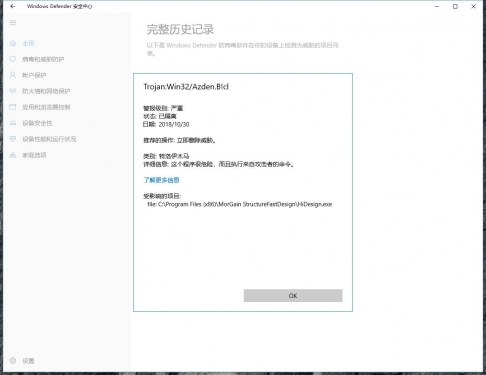Click the 状态: 已隔离 status line

[160, 116]
